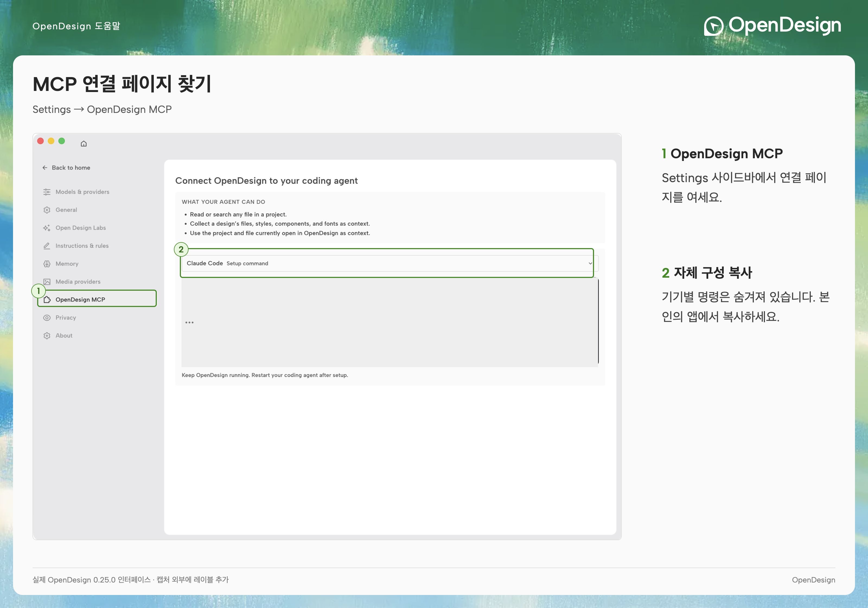Click 'MCP 연결 페이지 찾기' title
Screen dimensions: 868x608
pyautogui.click(x=122, y=84)
